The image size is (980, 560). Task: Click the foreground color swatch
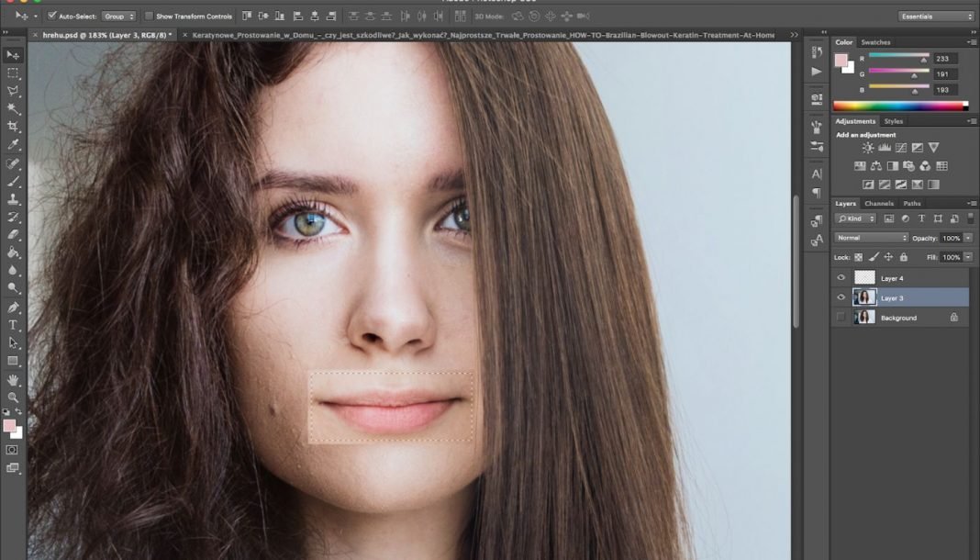pos(9,427)
